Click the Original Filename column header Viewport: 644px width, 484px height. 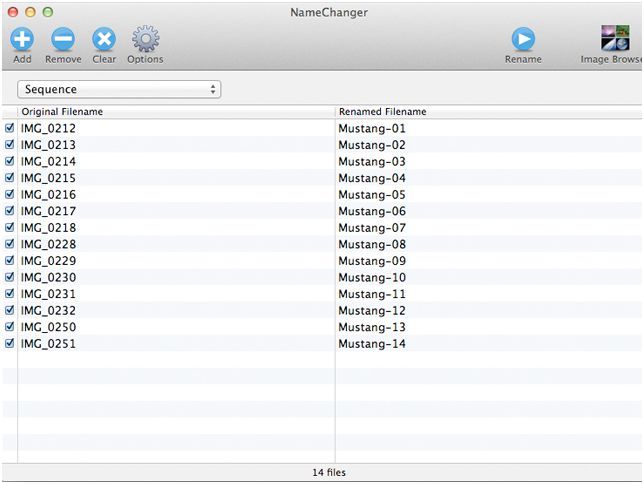pyautogui.click(x=62, y=112)
